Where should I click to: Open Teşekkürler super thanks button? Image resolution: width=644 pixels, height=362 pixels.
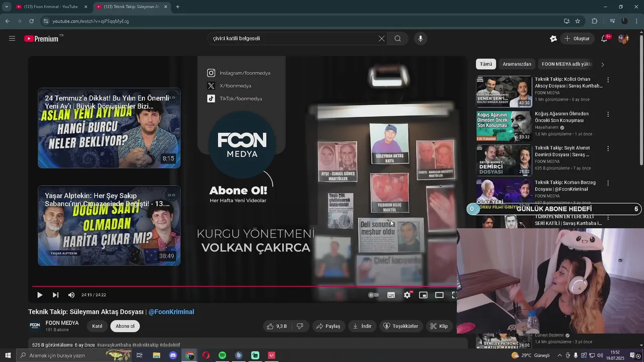coord(400,326)
